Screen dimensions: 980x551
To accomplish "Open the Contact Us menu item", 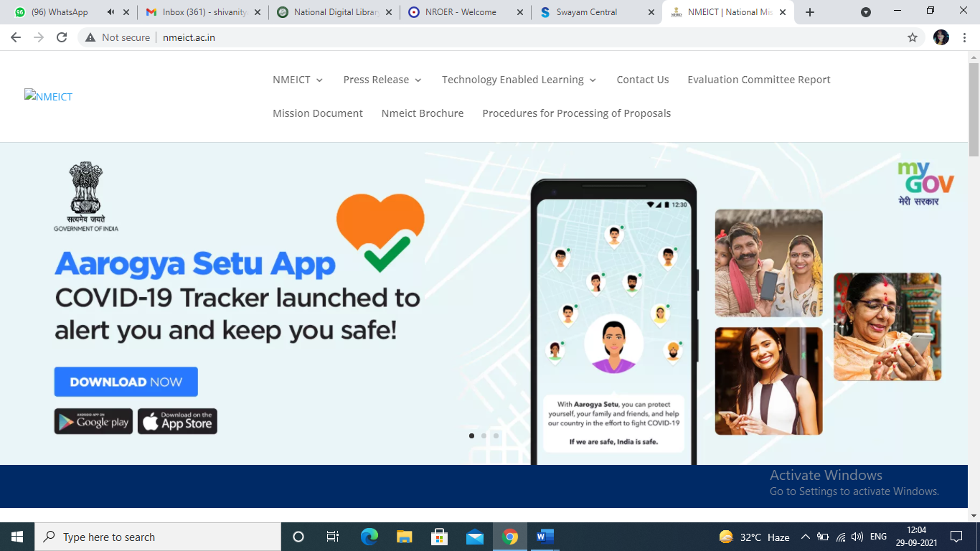I will click(642, 80).
